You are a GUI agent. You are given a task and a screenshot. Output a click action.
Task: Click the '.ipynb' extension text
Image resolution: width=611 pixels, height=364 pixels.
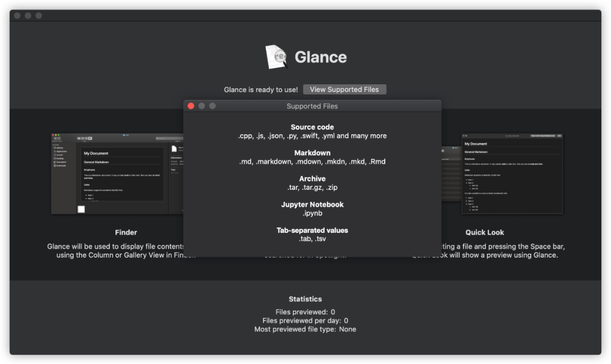click(312, 213)
